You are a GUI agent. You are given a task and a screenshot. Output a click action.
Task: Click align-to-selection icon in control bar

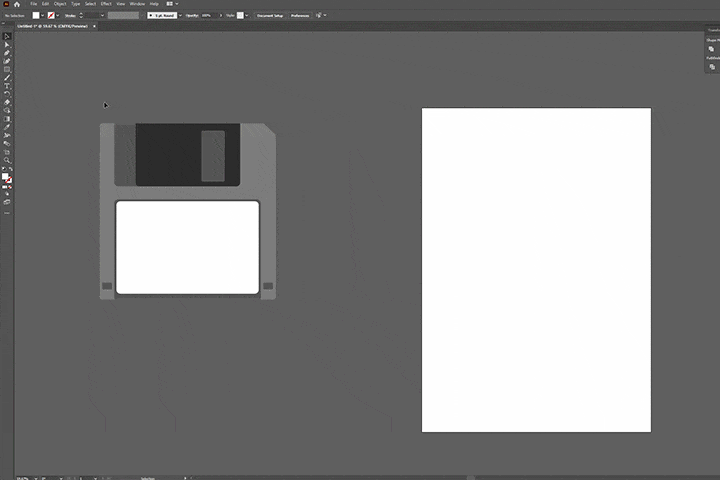319,15
